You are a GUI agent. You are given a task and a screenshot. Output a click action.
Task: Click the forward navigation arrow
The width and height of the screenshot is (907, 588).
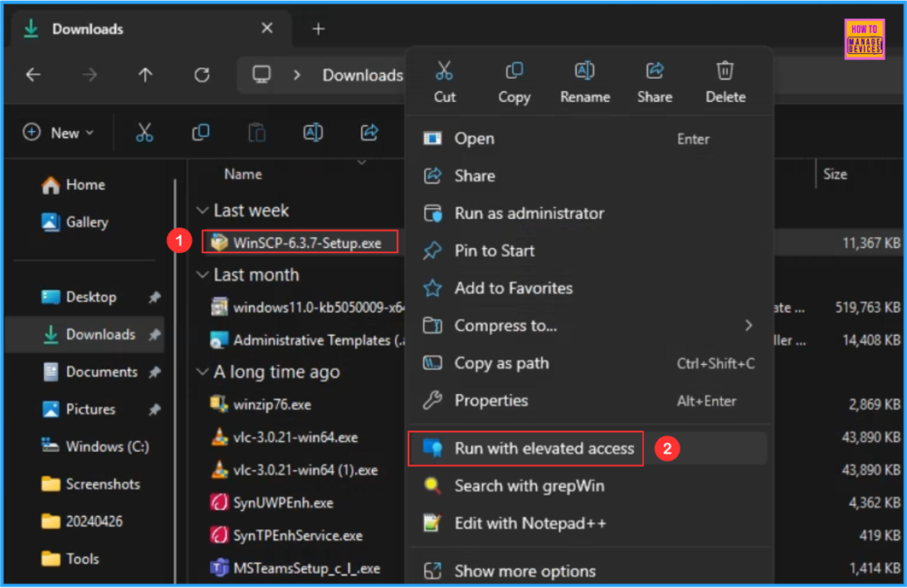tap(89, 74)
